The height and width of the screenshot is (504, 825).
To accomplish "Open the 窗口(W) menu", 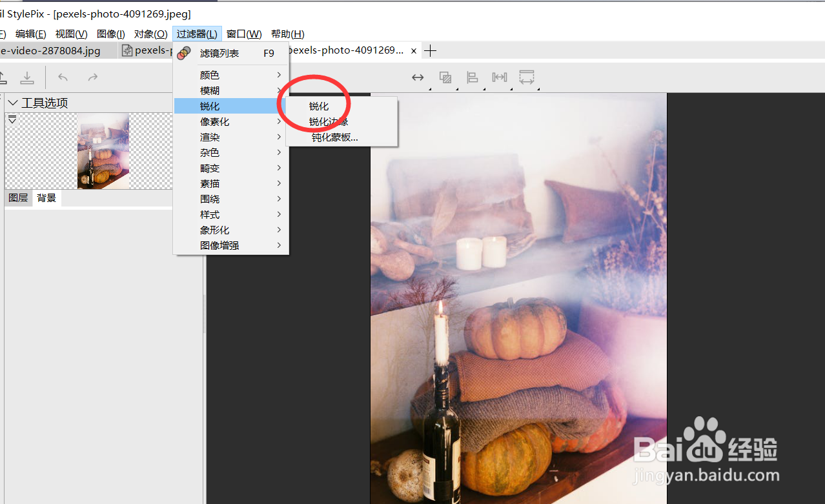I will coord(244,34).
